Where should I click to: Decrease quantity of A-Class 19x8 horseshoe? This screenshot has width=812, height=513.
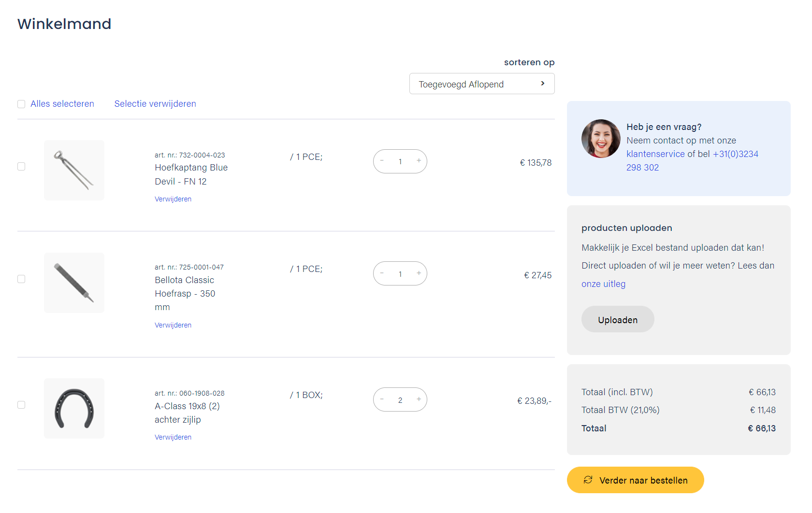382,399
